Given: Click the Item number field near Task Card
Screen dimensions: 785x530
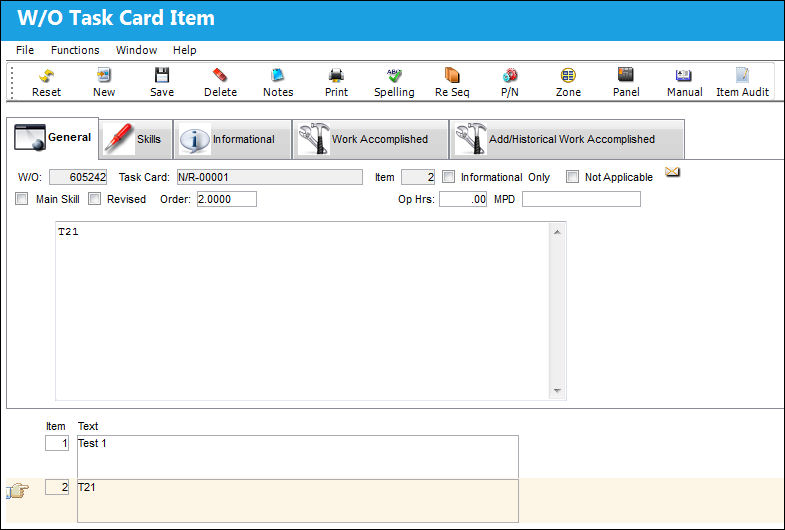Looking at the screenshot, I should click(418, 177).
